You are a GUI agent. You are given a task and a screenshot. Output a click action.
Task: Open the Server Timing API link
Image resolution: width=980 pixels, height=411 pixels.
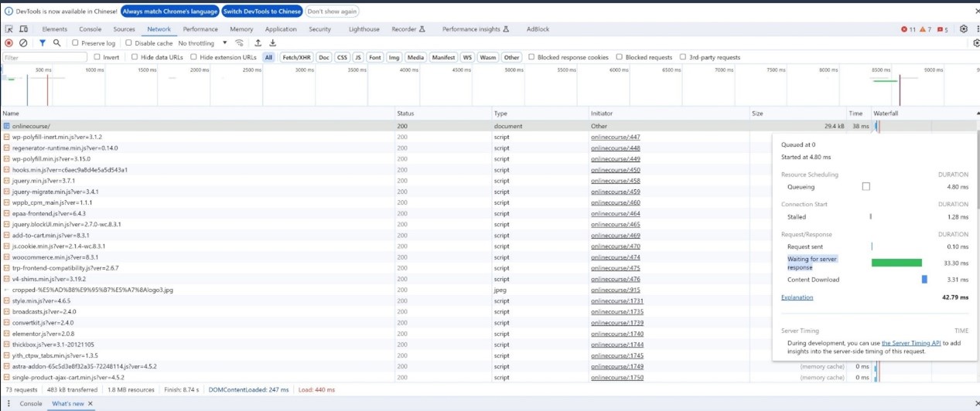pos(911,341)
